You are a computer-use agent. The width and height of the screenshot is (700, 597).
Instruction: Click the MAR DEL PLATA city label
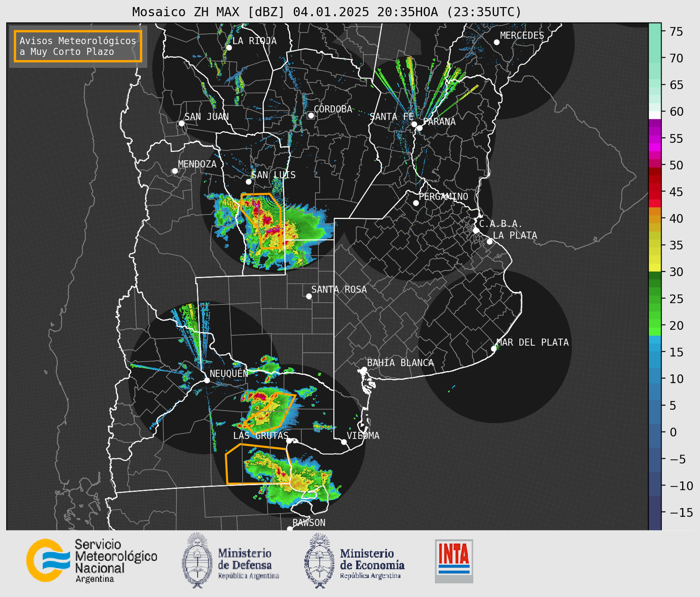[x=533, y=343]
